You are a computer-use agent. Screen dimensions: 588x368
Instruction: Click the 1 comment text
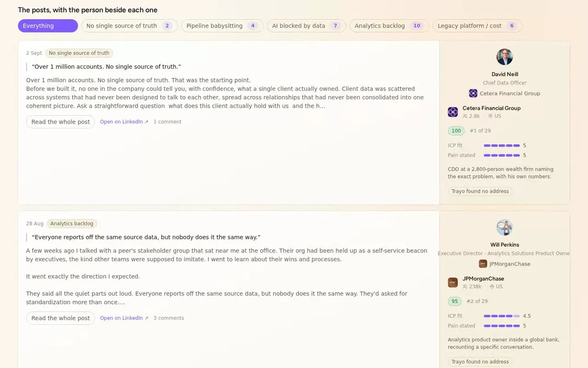click(x=167, y=122)
